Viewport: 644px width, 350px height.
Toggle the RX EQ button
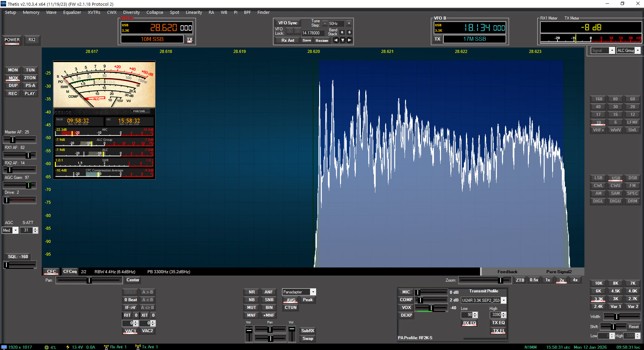(x=469, y=323)
